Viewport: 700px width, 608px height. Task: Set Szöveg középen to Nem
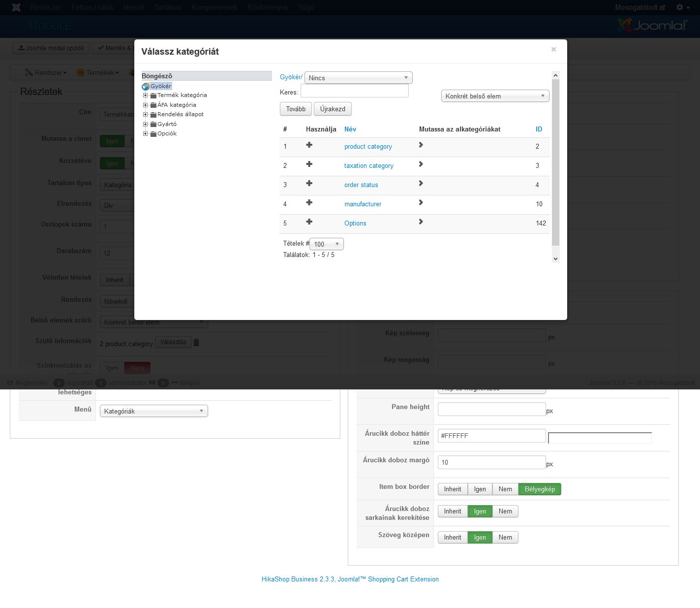[505, 537]
